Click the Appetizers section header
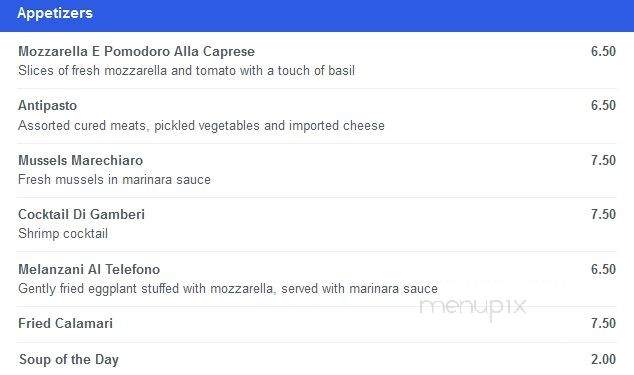 pyautogui.click(x=55, y=13)
